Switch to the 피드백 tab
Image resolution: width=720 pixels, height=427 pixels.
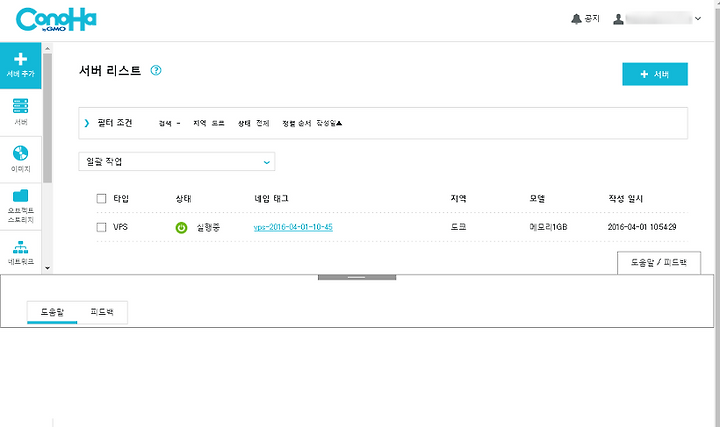tap(102, 312)
